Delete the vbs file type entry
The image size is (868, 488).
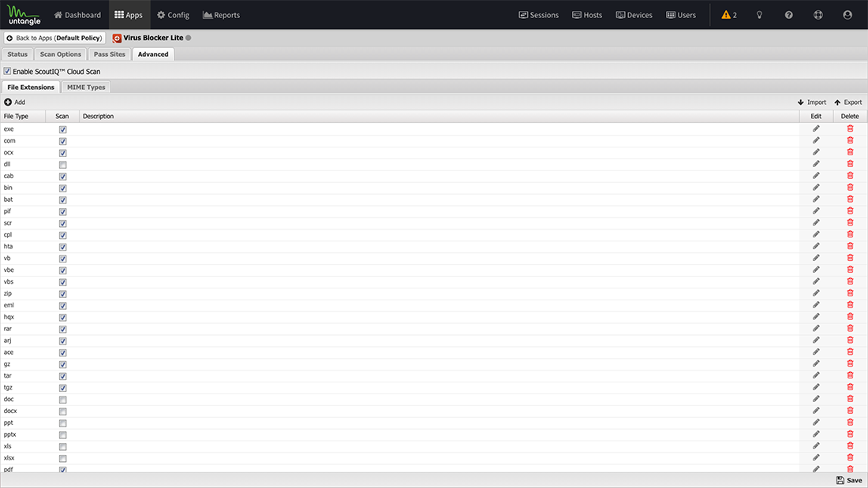[x=851, y=281]
